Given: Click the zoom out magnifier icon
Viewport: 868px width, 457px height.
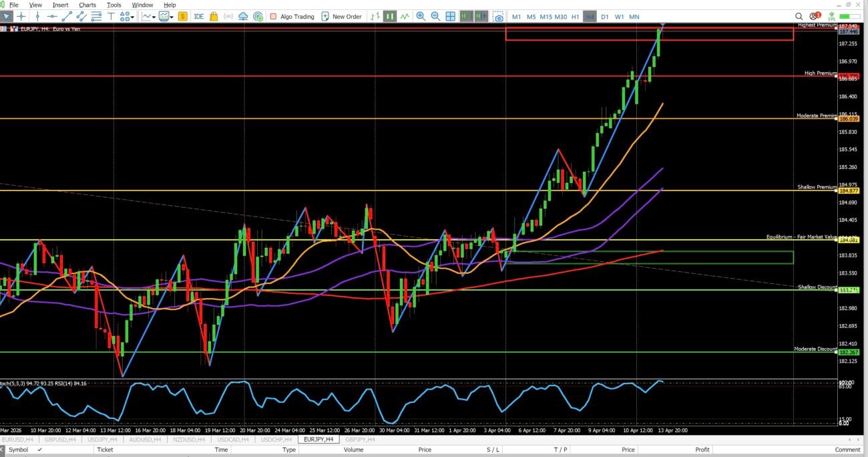Looking at the screenshot, I should [435, 17].
